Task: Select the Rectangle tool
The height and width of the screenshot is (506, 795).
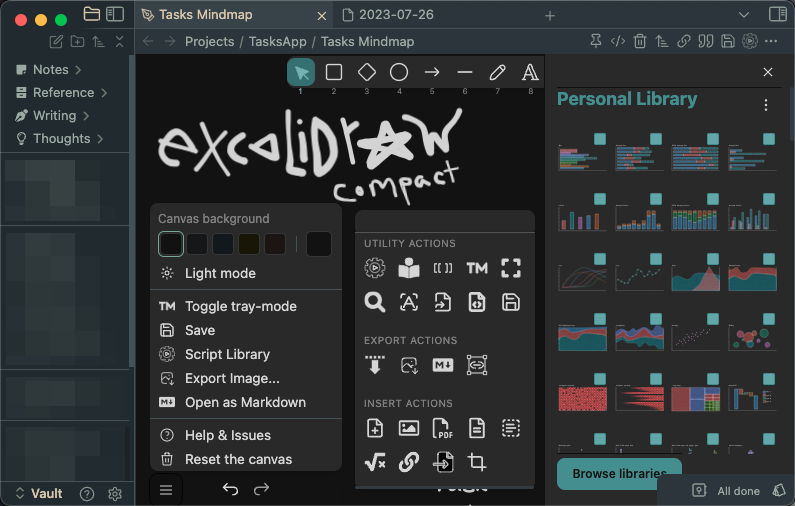Action: (334, 73)
